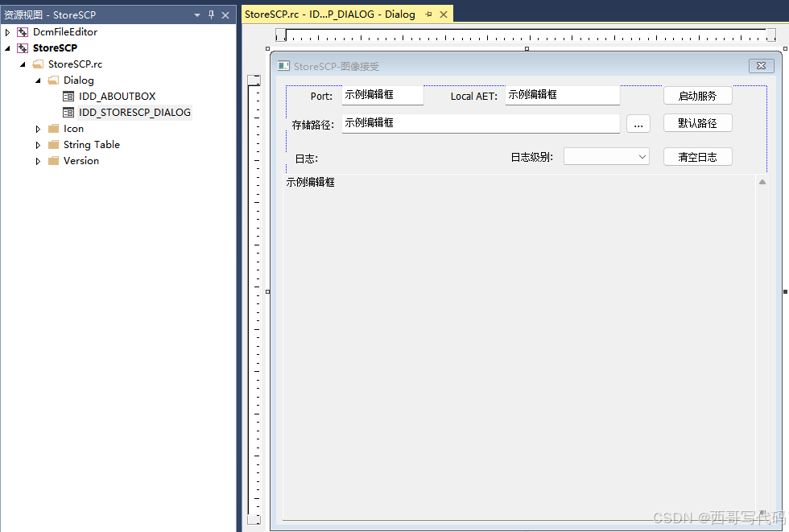The width and height of the screenshot is (789, 532).
Task: Select the Port: static label
Action: (321, 96)
